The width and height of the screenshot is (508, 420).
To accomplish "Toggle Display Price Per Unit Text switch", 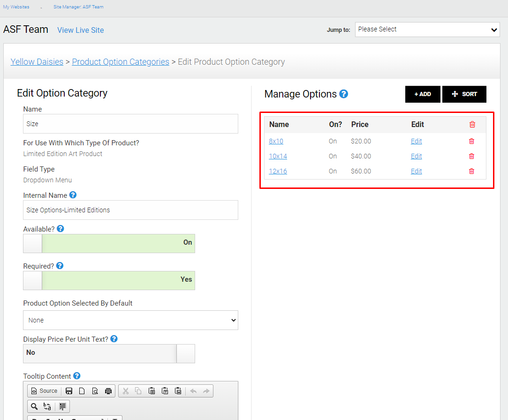I will point(109,353).
